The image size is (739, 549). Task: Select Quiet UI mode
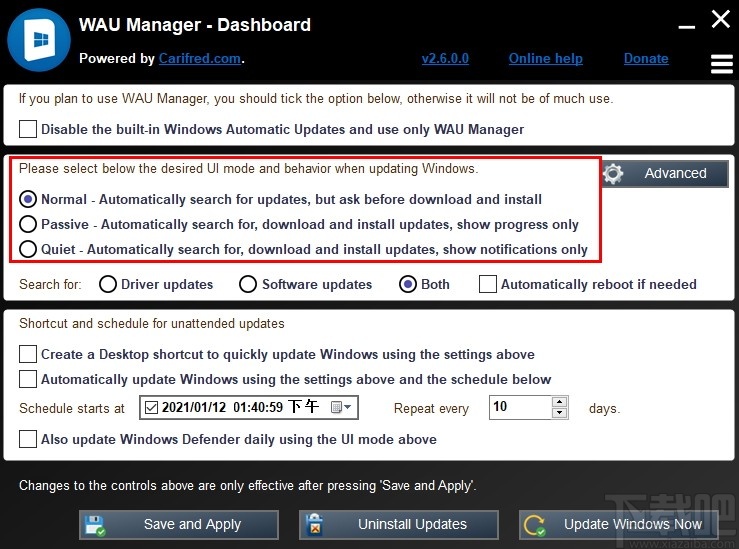pyautogui.click(x=28, y=249)
